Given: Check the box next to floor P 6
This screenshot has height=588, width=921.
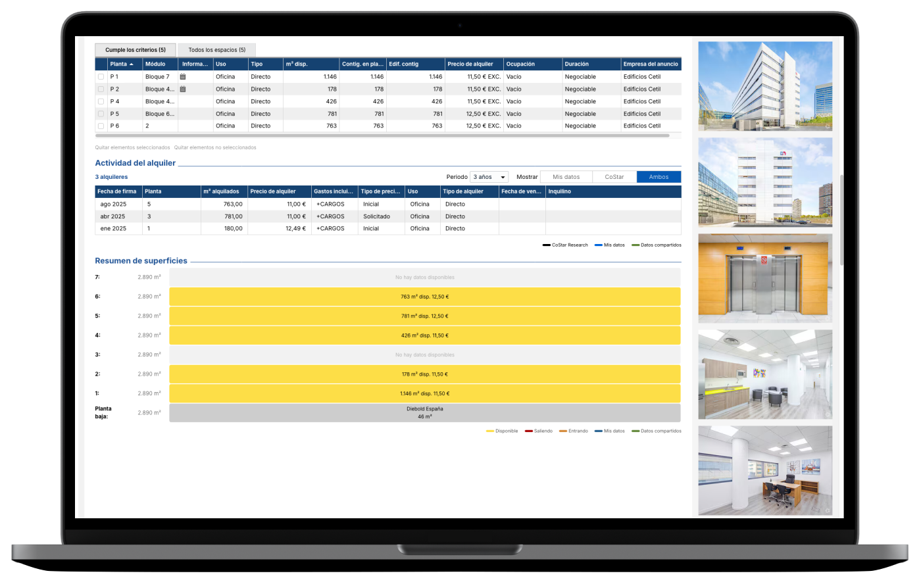Looking at the screenshot, I should (x=101, y=126).
